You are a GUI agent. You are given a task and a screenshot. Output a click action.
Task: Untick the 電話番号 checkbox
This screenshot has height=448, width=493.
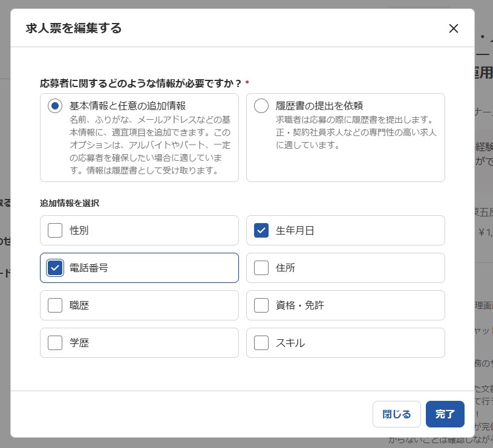55,268
